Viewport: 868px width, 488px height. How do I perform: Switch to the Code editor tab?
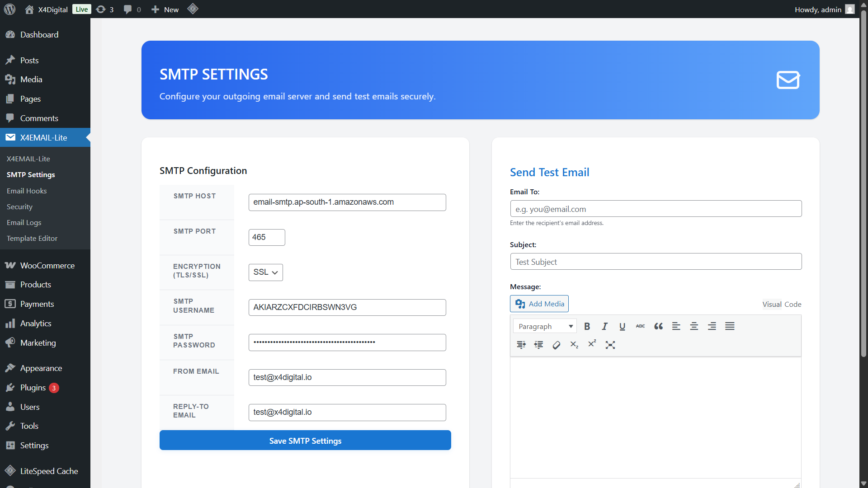(793, 304)
